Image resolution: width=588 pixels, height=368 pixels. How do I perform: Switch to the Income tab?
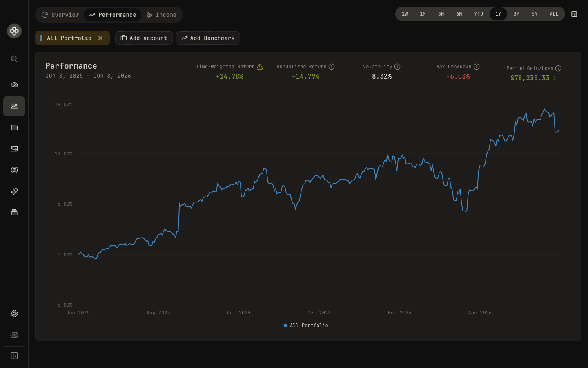(161, 15)
